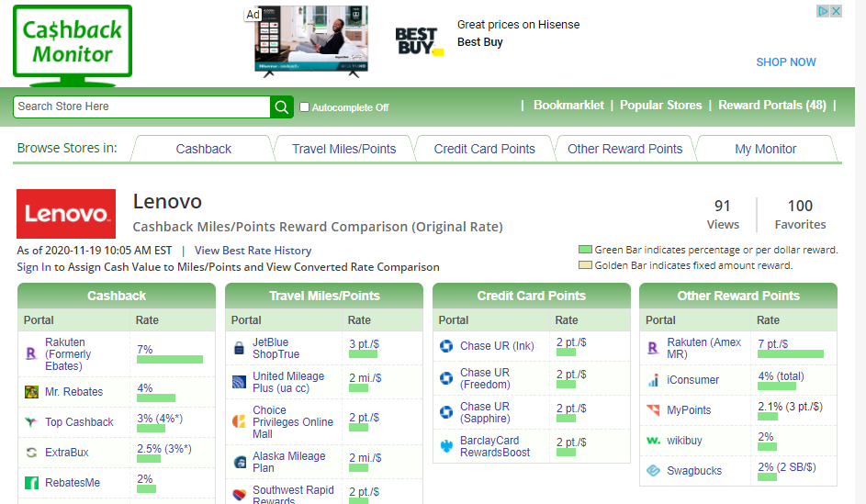
Task: Click the ExtraBux portal icon
Action: pos(31,453)
